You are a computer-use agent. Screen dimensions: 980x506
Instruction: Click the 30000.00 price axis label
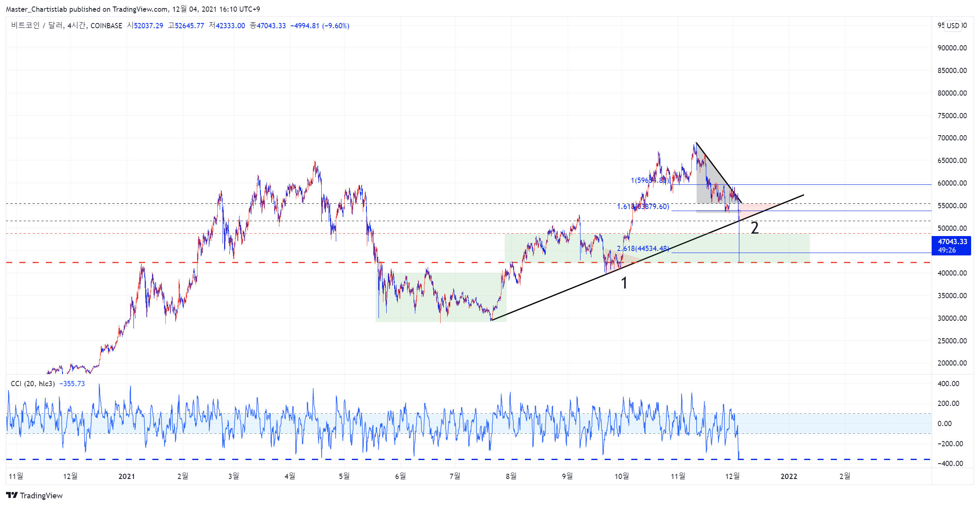[952, 318]
